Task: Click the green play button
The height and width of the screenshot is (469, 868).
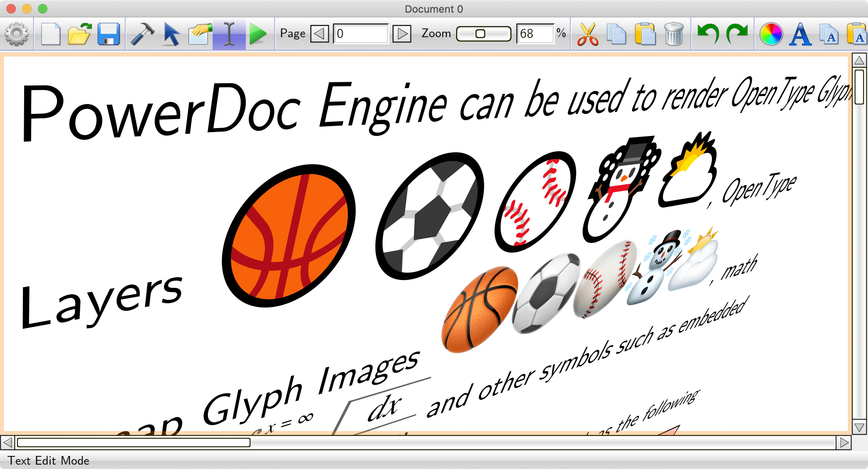Action: click(x=258, y=34)
